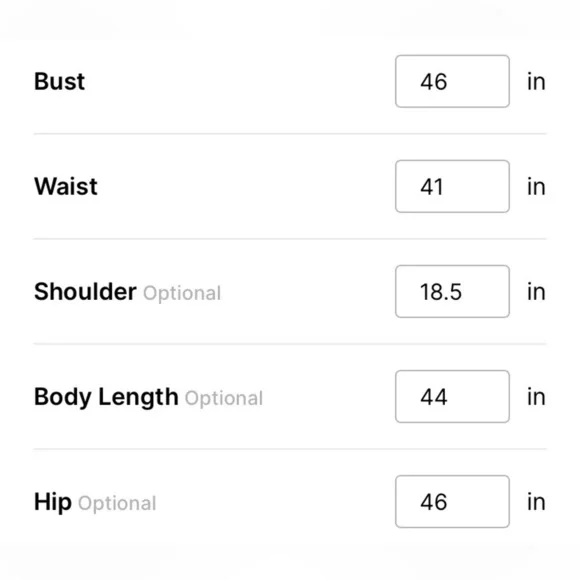The width and height of the screenshot is (580, 580).
Task: Click the Bust label text
Action: [60, 81]
